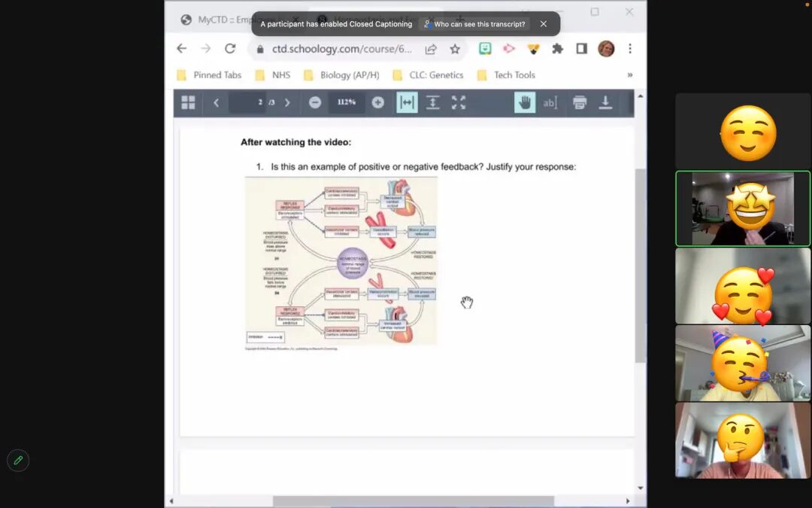Select the ctd.schoology.com address bar
The image size is (812, 508).
[x=342, y=49]
